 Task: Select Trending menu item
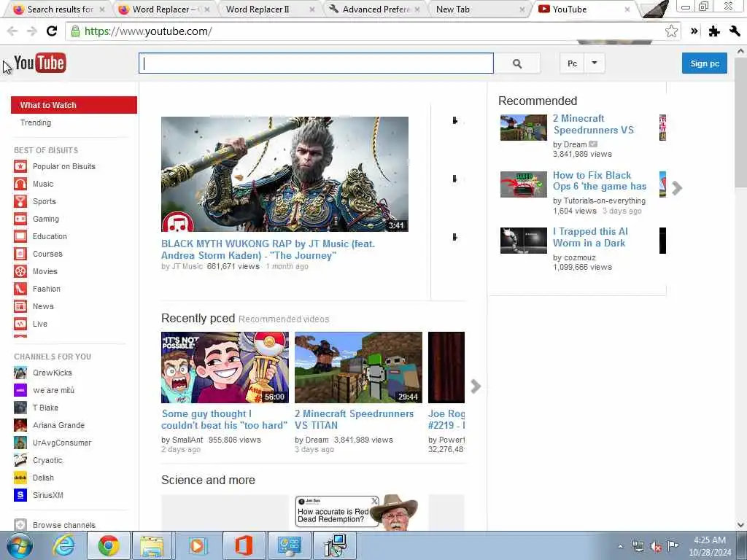(36, 122)
